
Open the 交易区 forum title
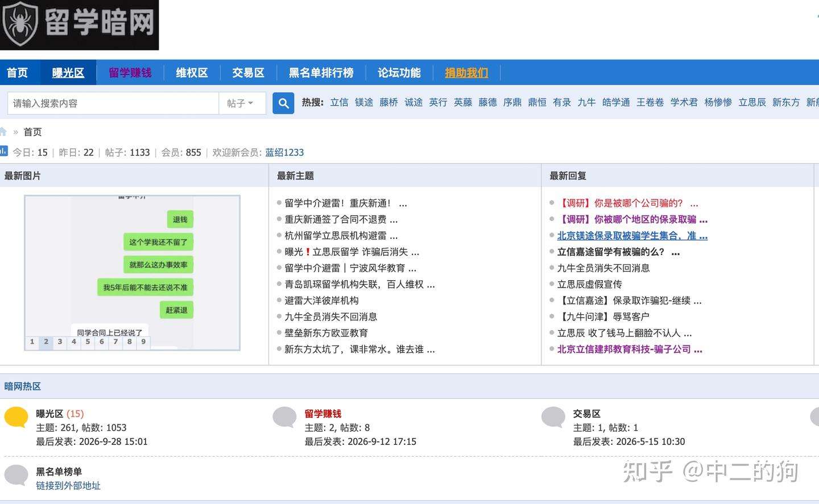click(586, 414)
